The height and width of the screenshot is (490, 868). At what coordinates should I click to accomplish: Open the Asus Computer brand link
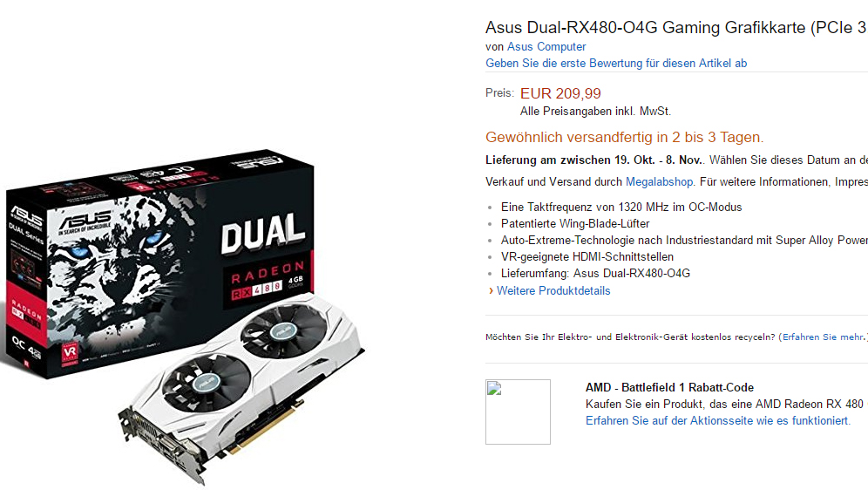[x=546, y=47]
